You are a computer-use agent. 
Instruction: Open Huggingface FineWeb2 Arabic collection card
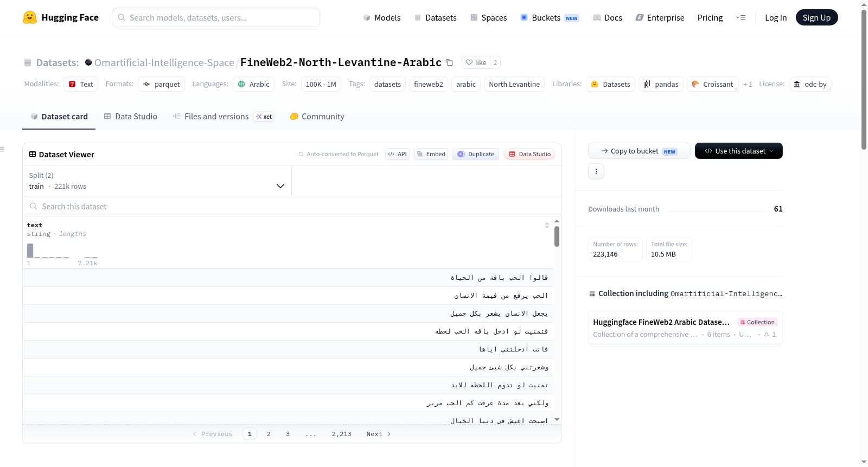tap(685, 328)
